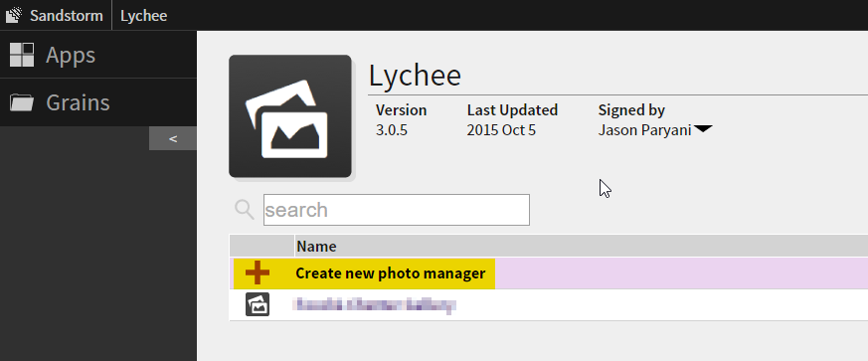
Task: Expand the Signed by Jason Paryani dropdown
Action: [x=703, y=129]
